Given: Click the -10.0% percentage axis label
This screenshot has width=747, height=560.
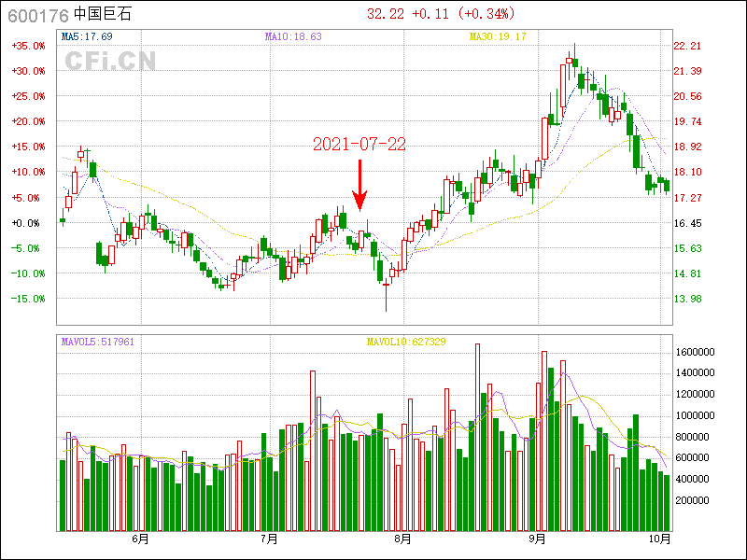Looking at the screenshot, I should click(29, 273).
